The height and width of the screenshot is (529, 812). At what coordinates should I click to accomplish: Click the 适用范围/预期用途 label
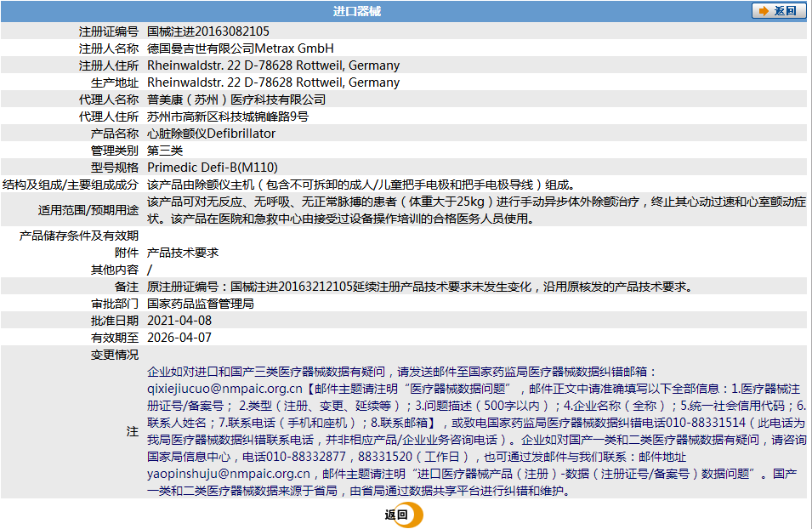(x=88, y=210)
